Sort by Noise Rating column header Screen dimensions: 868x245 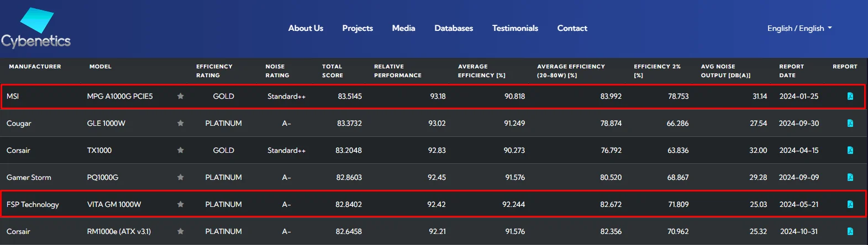coord(277,71)
